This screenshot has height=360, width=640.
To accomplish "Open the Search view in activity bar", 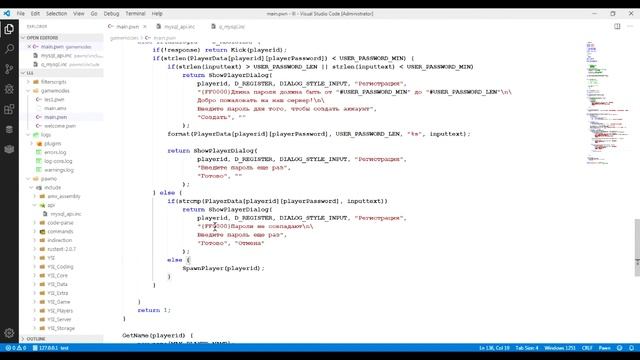I will [9, 49].
